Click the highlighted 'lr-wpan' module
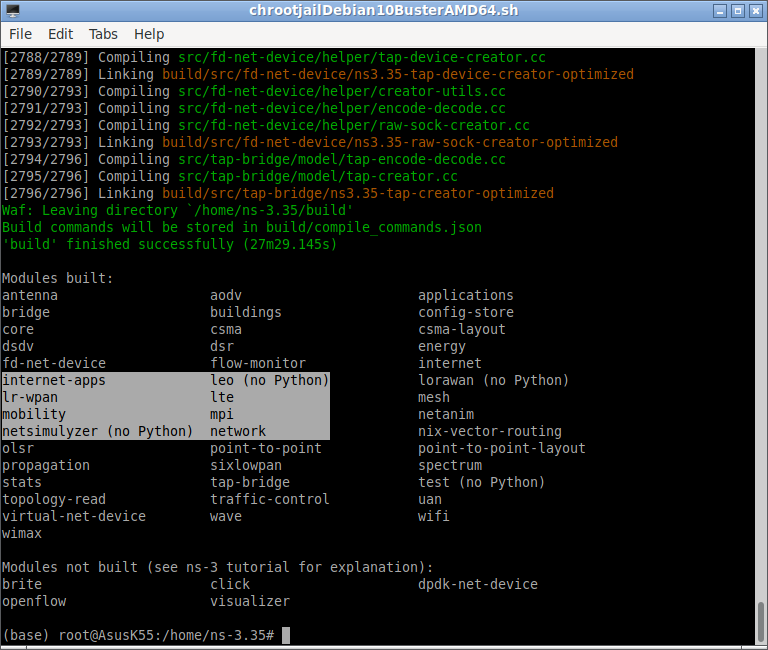Screen dimensions: 768x650 pos(30,397)
